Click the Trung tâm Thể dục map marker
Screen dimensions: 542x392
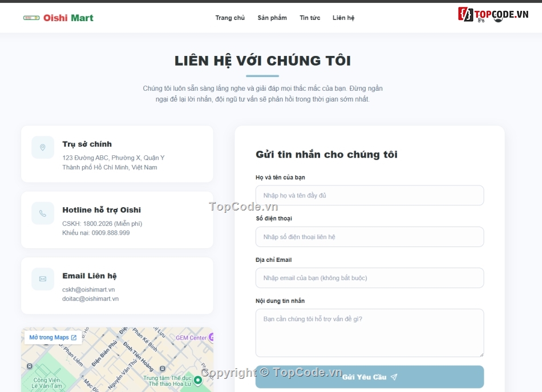tap(198, 380)
